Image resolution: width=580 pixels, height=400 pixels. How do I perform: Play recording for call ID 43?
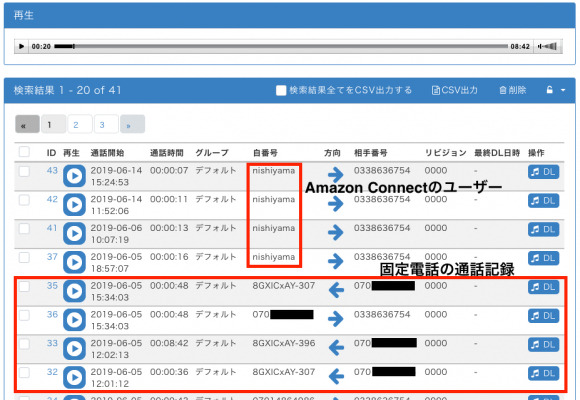click(74, 176)
